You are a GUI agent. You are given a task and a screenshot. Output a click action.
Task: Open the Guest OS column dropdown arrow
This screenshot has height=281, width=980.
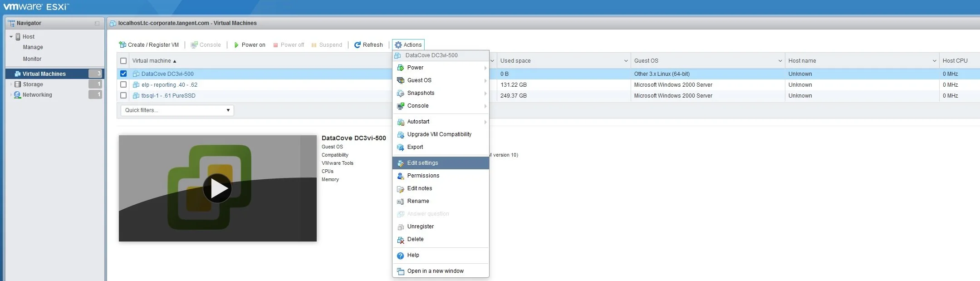(x=780, y=61)
